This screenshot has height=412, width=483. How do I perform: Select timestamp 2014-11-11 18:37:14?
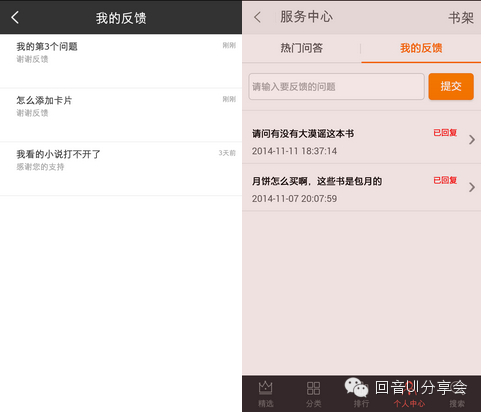click(x=294, y=151)
